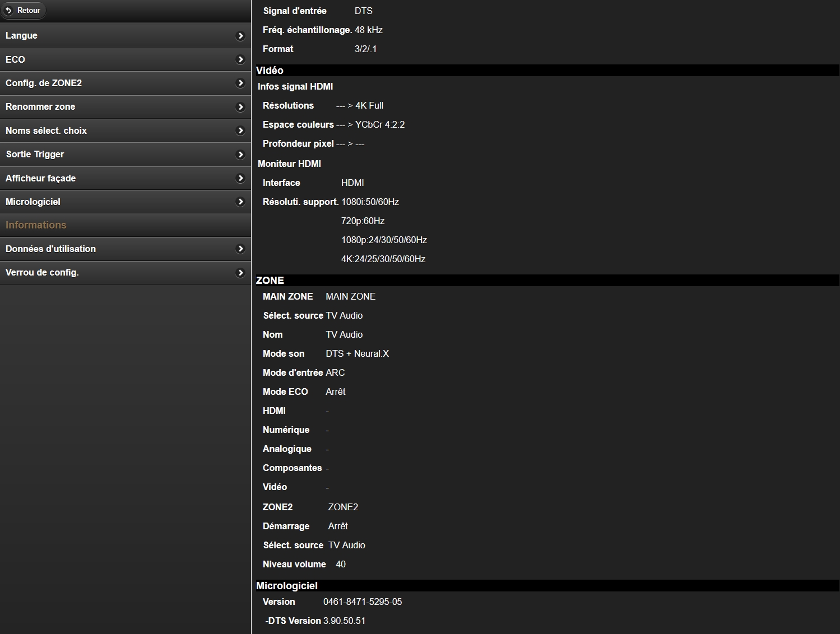Click the Retour back button
Screen dimensions: 840x634
point(23,11)
